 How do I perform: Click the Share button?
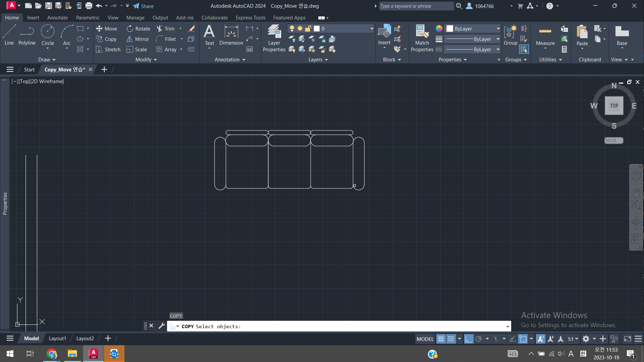click(143, 6)
